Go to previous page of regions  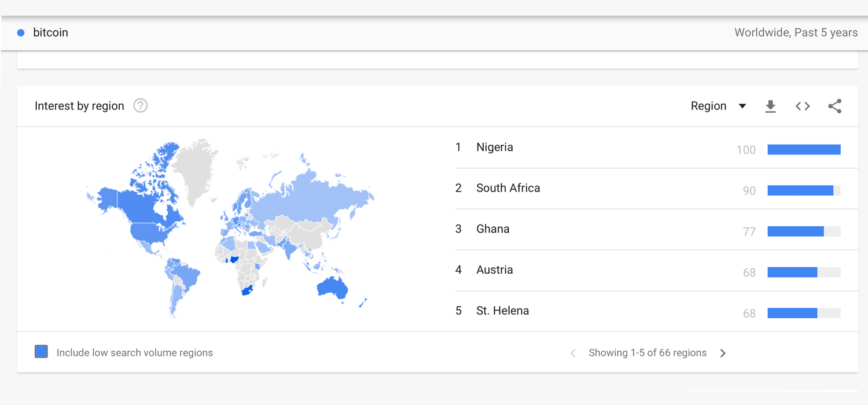[x=573, y=354]
